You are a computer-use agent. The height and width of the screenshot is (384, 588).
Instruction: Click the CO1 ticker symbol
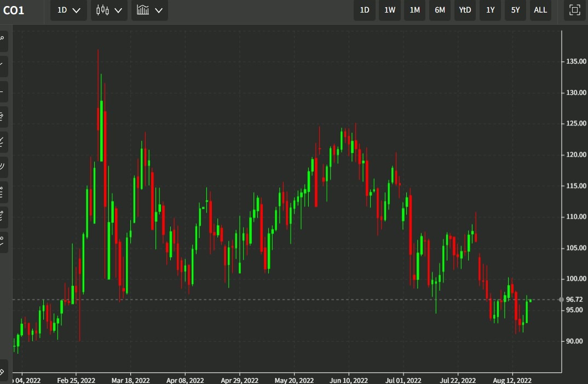14,10
